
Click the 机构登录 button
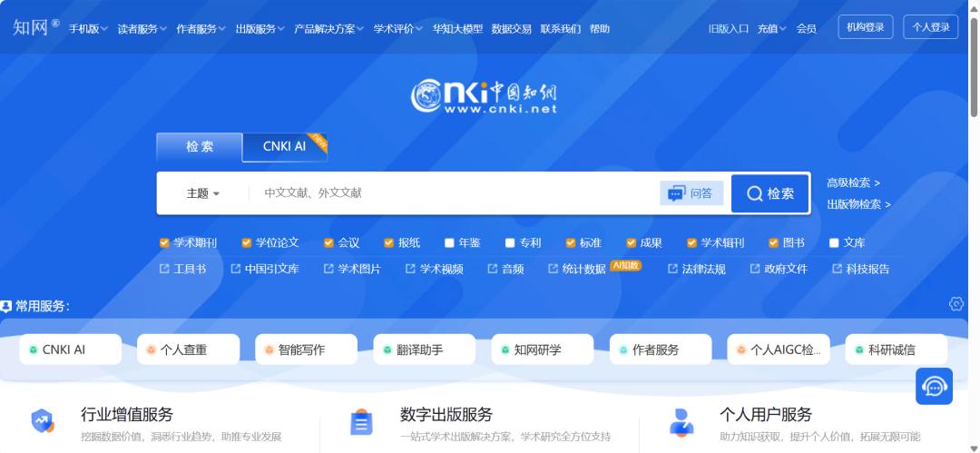pos(866,27)
